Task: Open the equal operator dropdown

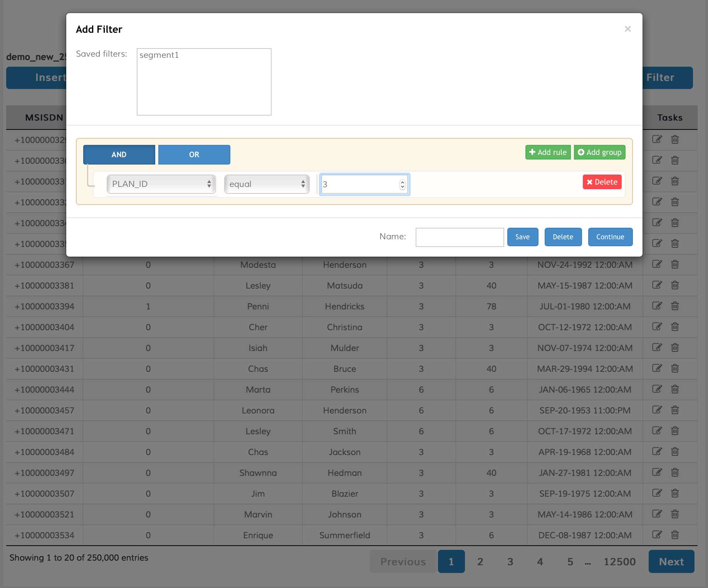Action: [x=267, y=184]
